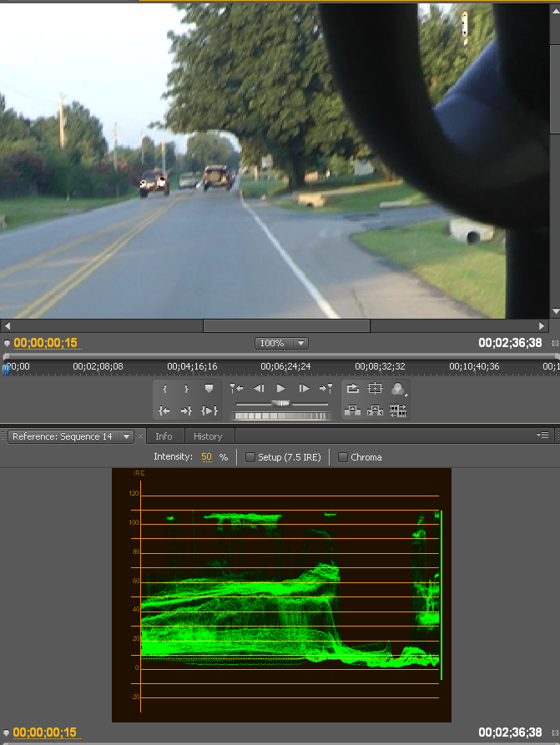The image size is (560, 745).
Task: Click the reference panel timecode 00;00;00;15
Action: (45, 732)
